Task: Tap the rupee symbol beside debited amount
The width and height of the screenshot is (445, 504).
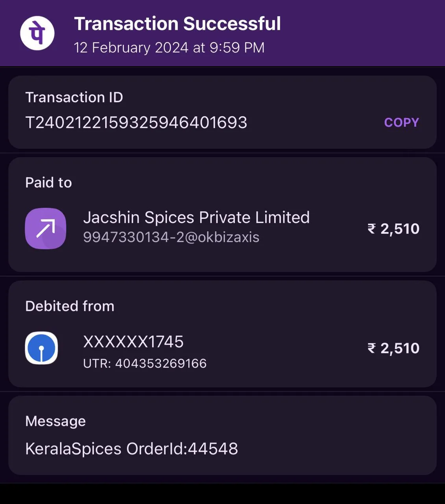Action: [371, 348]
